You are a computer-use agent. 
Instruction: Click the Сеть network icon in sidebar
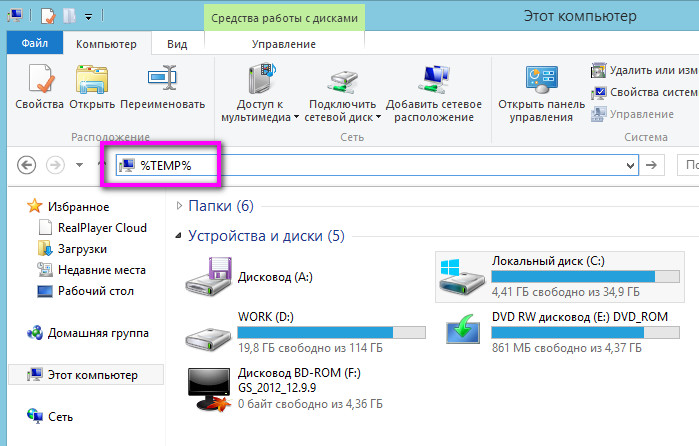coord(35,416)
